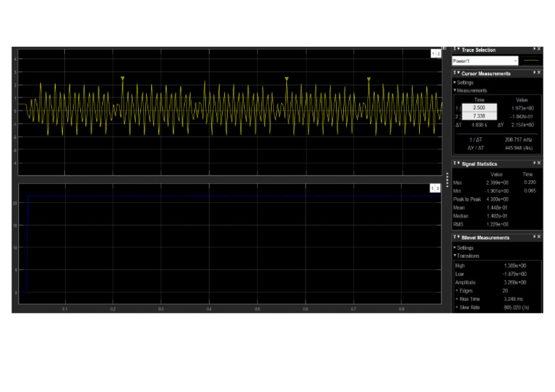
Task: Click the Mean value 1.448e-01
Action: [496, 208]
